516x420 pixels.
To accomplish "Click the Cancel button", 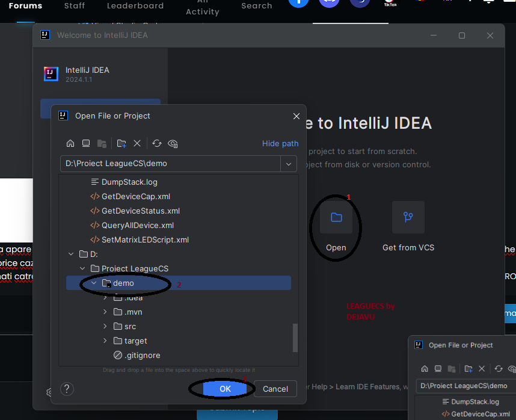I will pos(275,389).
